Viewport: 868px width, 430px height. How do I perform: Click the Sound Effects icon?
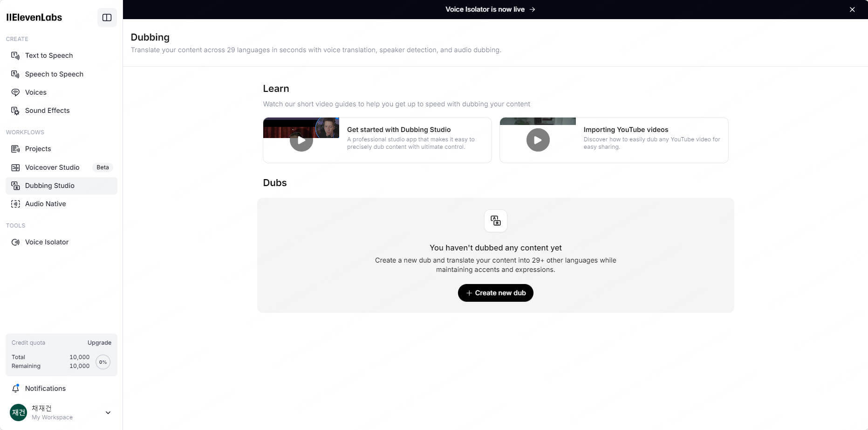(15, 111)
